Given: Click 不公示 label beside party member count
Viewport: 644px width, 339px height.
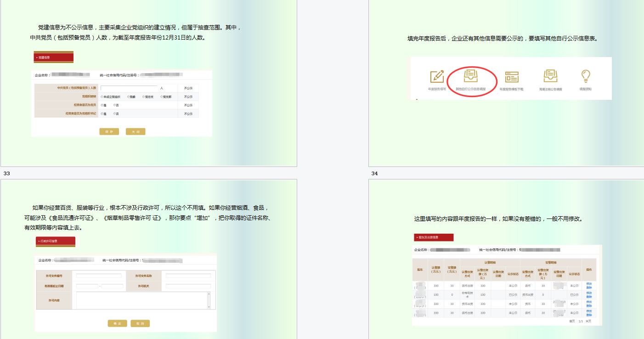Looking at the screenshot, I should [188, 88].
